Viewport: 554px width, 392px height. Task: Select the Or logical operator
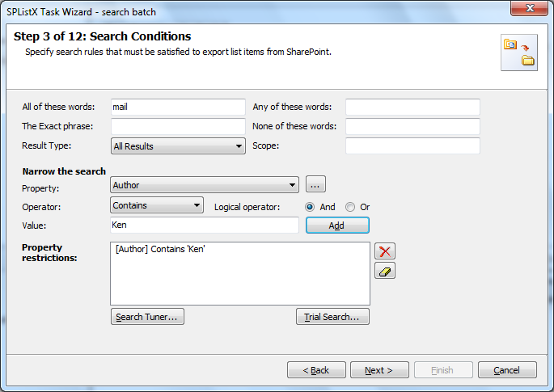tap(350, 207)
